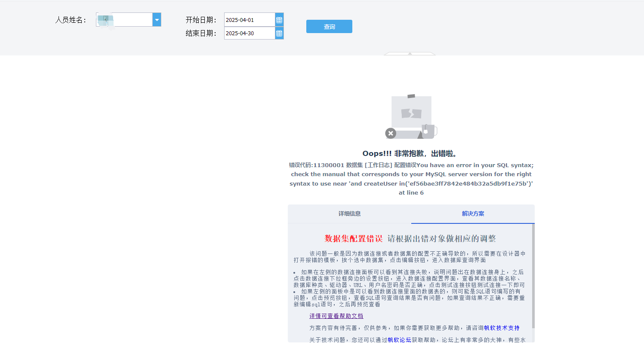Click the 错误代码:11300001 error message text

click(411, 179)
